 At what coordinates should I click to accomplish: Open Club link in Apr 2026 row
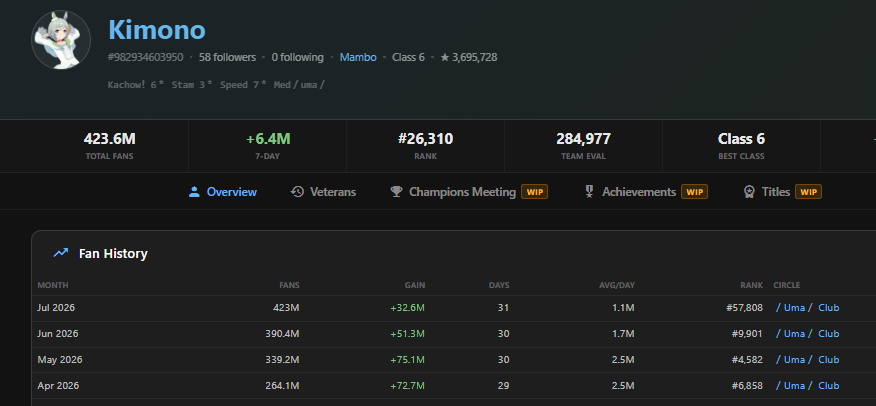(x=829, y=386)
